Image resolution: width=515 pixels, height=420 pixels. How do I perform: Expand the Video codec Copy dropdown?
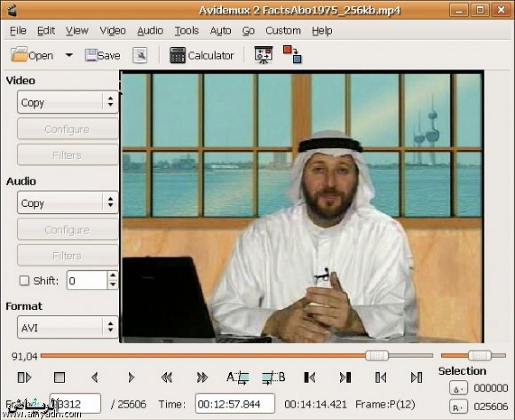click(x=67, y=102)
